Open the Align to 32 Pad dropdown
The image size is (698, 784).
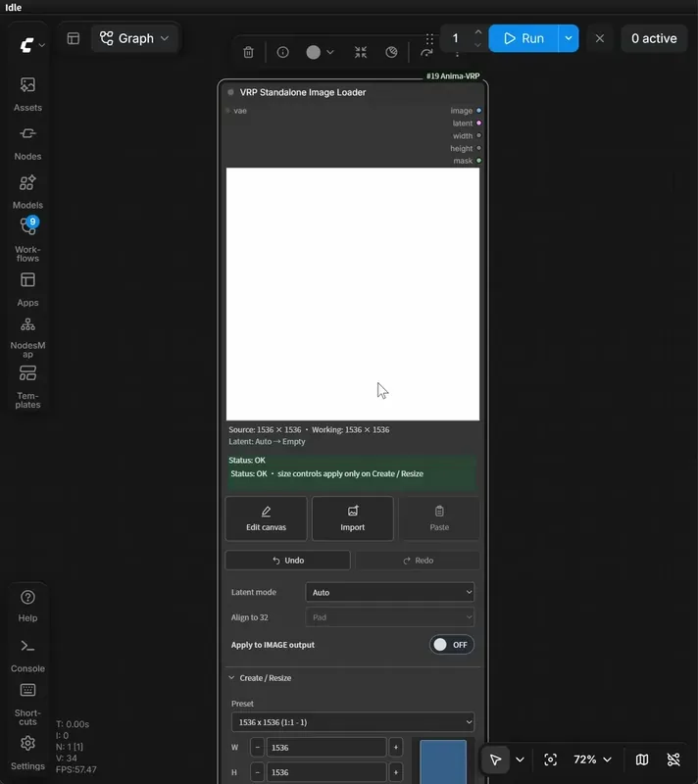pyautogui.click(x=389, y=617)
